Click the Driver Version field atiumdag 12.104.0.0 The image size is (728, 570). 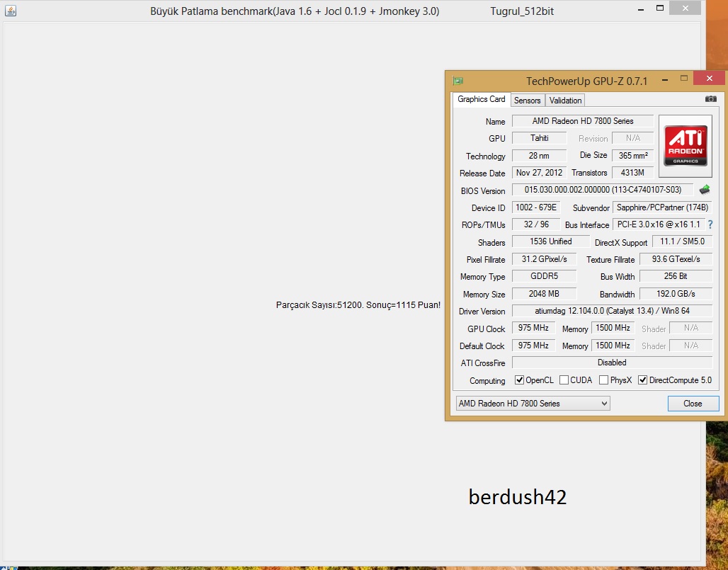click(x=612, y=311)
